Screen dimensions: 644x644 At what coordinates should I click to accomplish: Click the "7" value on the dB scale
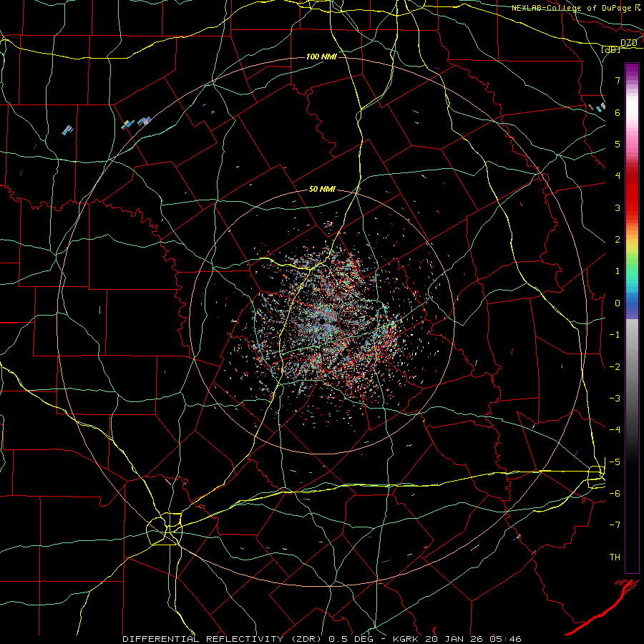[x=618, y=80]
